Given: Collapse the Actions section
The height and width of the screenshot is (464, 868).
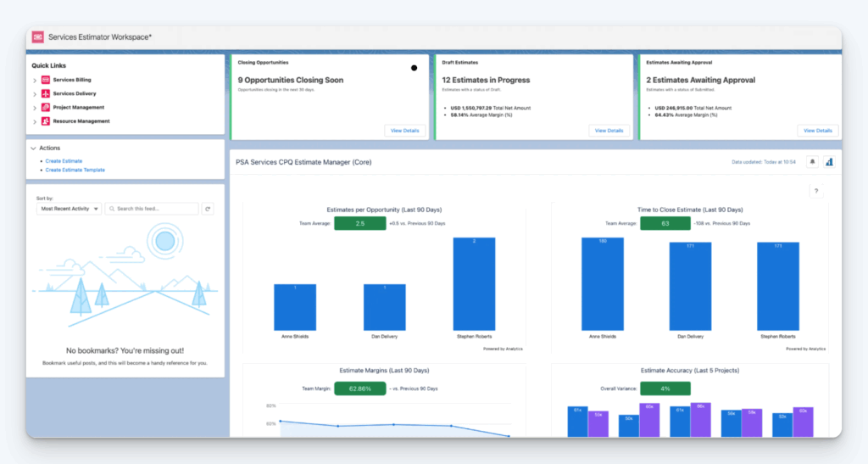Looking at the screenshot, I should click(x=33, y=148).
